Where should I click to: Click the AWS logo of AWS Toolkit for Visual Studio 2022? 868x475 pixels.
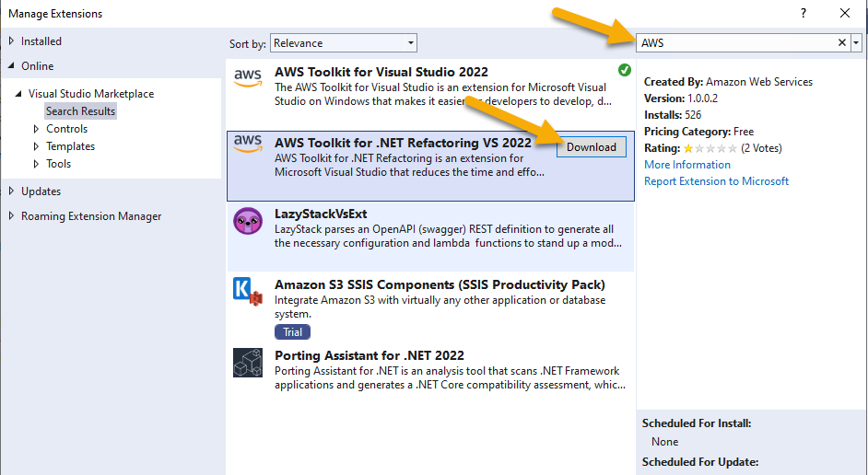[x=248, y=78]
